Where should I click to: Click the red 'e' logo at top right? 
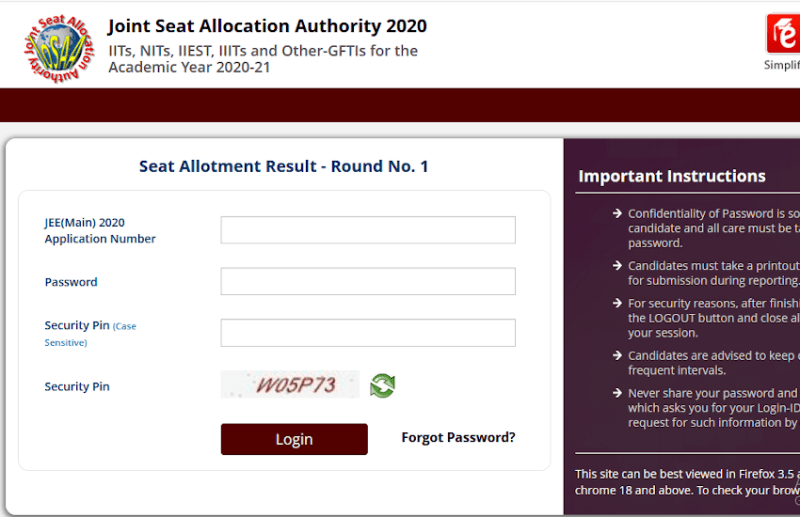tap(782, 35)
